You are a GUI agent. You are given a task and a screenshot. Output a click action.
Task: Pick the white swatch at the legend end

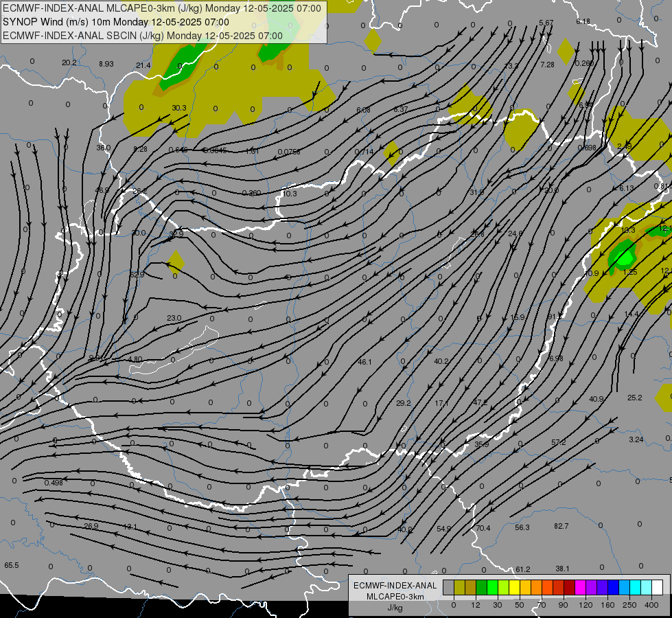658,587
